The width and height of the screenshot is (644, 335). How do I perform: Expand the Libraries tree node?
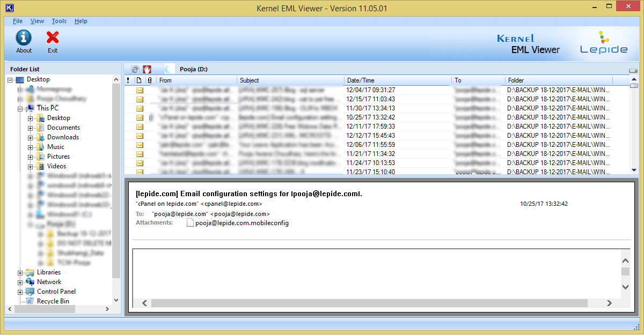point(20,273)
